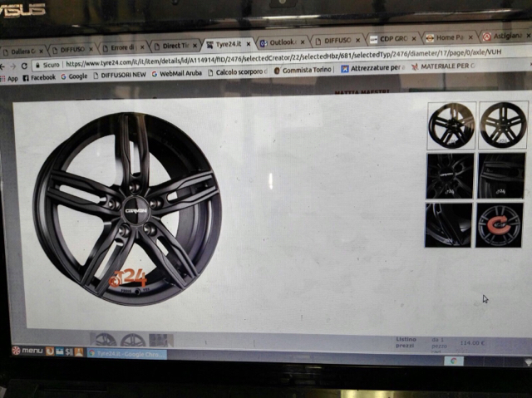
Task: Click the 114.00 € price text
Action: tap(472, 342)
